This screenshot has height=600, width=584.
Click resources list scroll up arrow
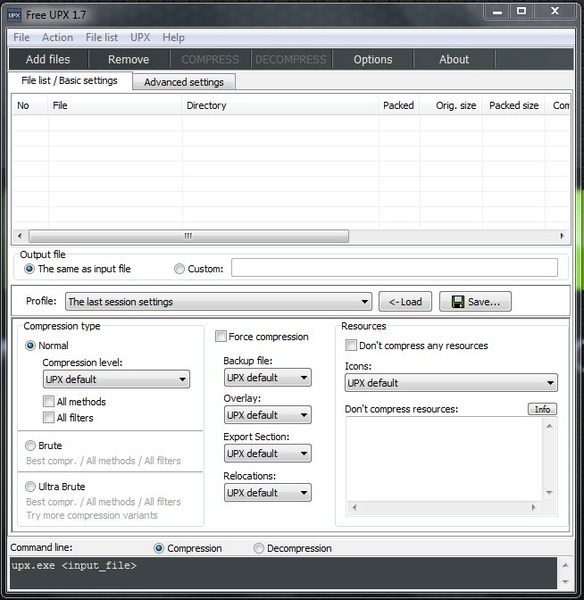(550, 426)
